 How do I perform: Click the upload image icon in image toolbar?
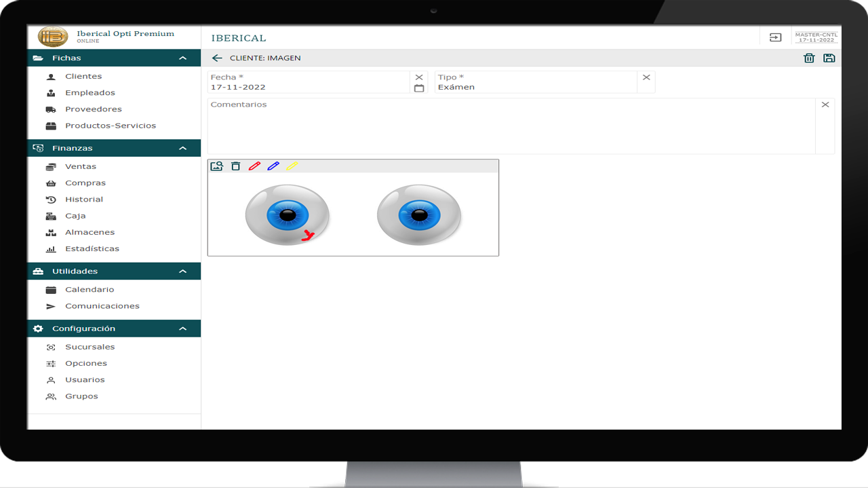[216, 166]
